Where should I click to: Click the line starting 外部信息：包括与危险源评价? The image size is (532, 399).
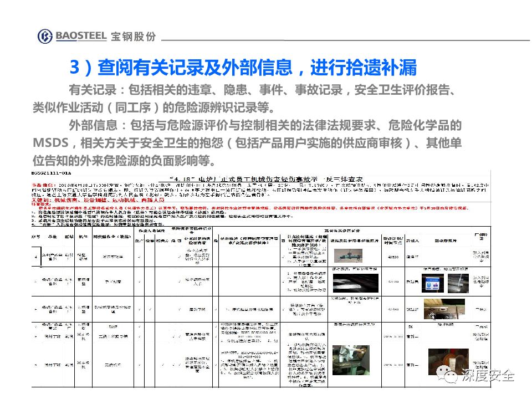coord(265,125)
